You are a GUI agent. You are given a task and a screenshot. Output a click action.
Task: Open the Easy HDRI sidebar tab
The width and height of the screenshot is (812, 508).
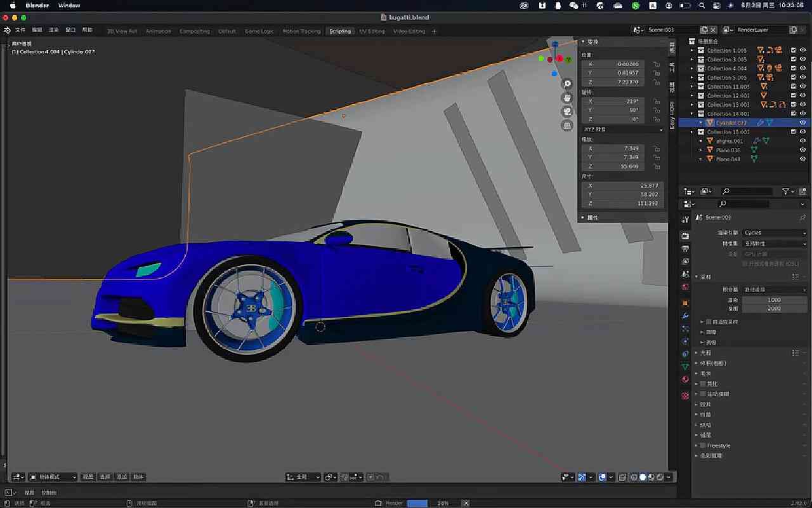[672, 114]
